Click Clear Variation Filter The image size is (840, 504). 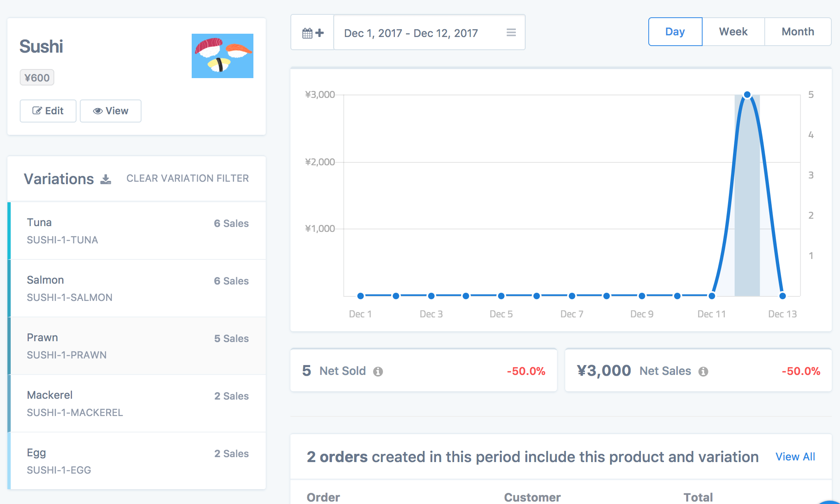point(187,178)
